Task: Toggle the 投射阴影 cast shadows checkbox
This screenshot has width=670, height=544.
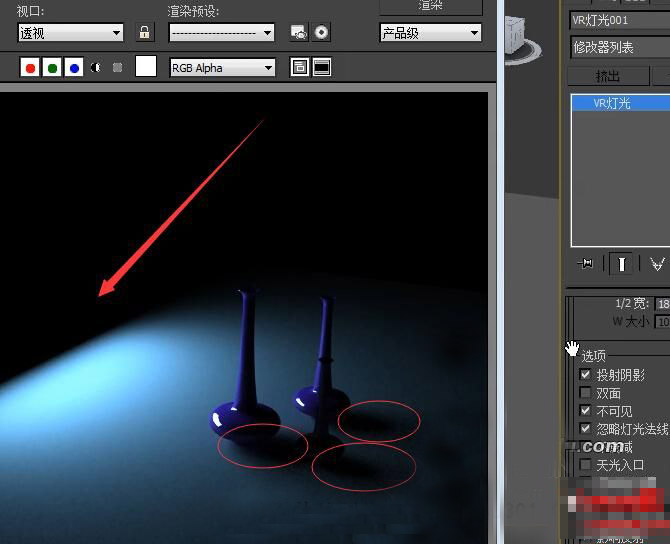Action: coord(585,374)
